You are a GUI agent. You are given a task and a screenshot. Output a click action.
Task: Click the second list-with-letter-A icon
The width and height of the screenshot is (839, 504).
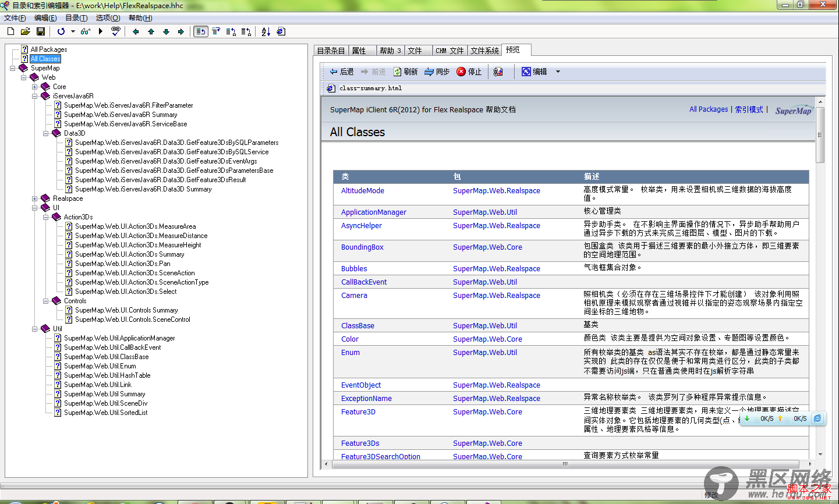pos(246,31)
